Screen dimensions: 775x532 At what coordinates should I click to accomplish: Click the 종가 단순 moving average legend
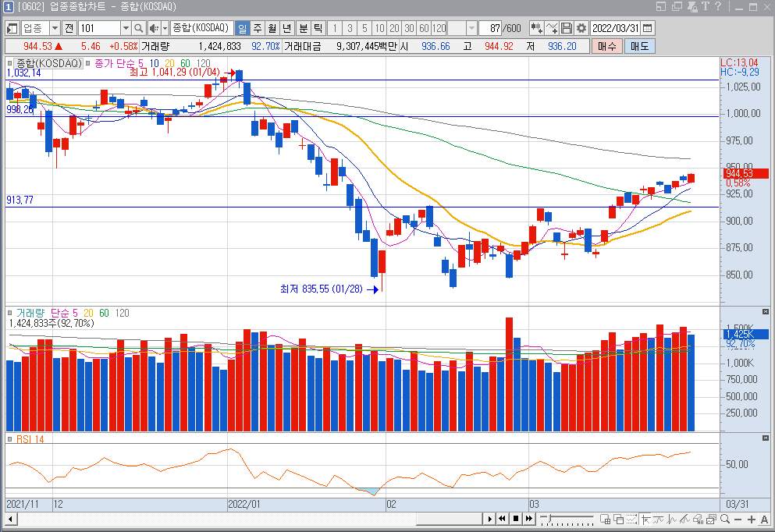click(x=116, y=63)
